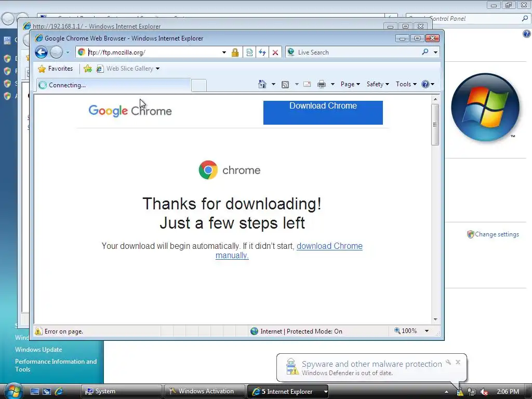Stop loading with the red X icon

pos(275,52)
